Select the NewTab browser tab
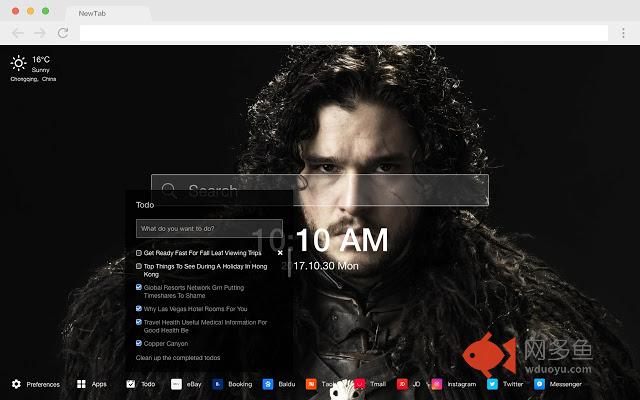The image size is (640, 400). pyautogui.click(x=108, y=13)
